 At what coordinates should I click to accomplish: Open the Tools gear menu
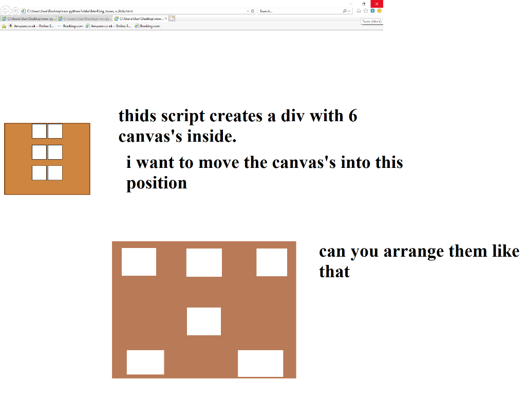(x=372, y=10)
